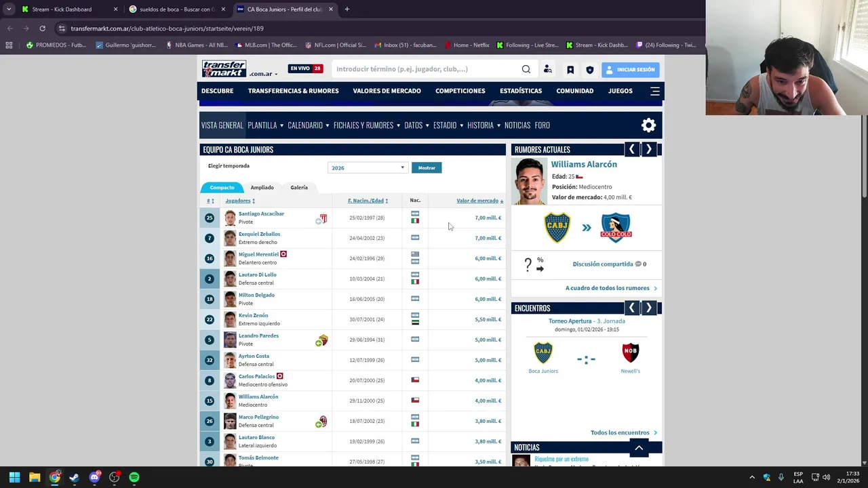868x488 pixels.
Task: Open the bookmark watchlist icon
Action: (570, 70)
